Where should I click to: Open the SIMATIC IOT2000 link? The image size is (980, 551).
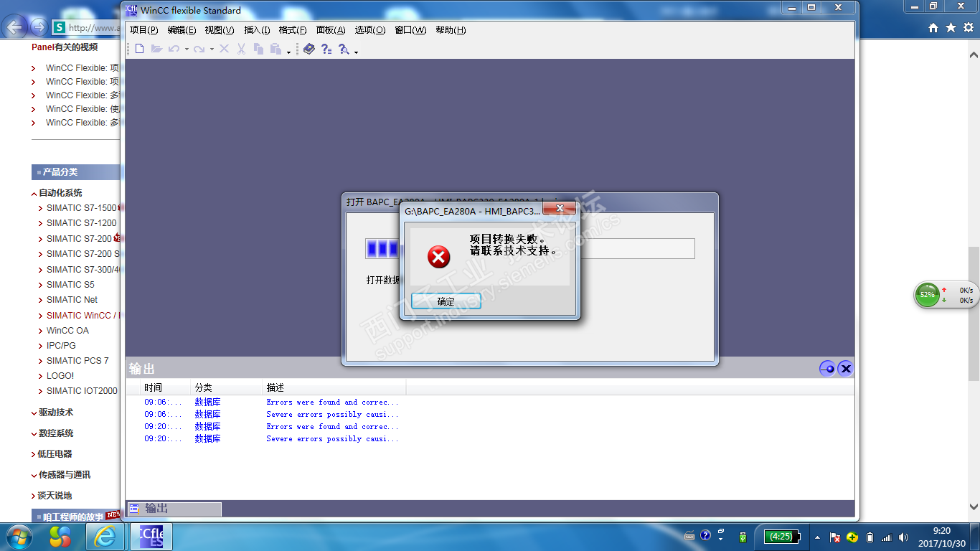click(82, 391)
